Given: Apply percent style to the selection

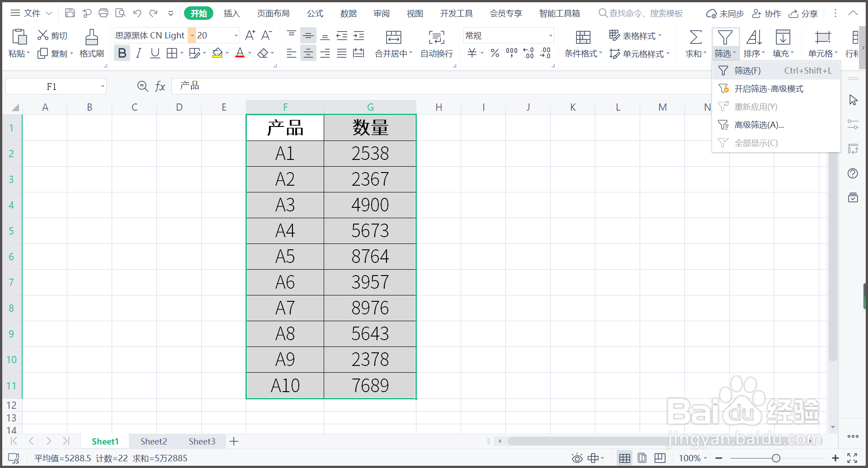Looking at the screenshot, I should [x=494, y=53].
